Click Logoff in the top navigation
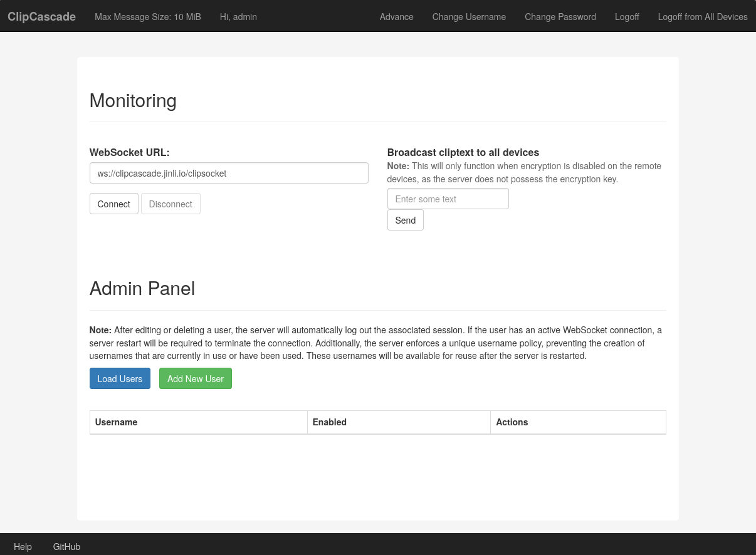The width and height of the screenshot is (756, 555). [x=627, y=17]
